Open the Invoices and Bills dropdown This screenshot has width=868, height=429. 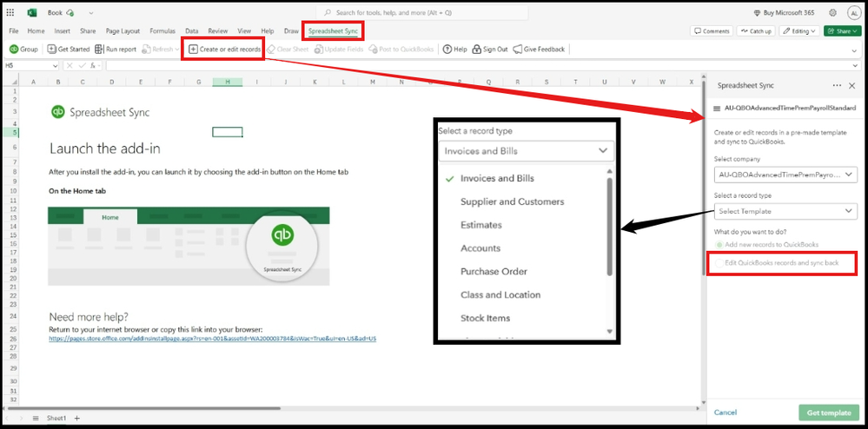pyautogui.click(x=526, y=150)
